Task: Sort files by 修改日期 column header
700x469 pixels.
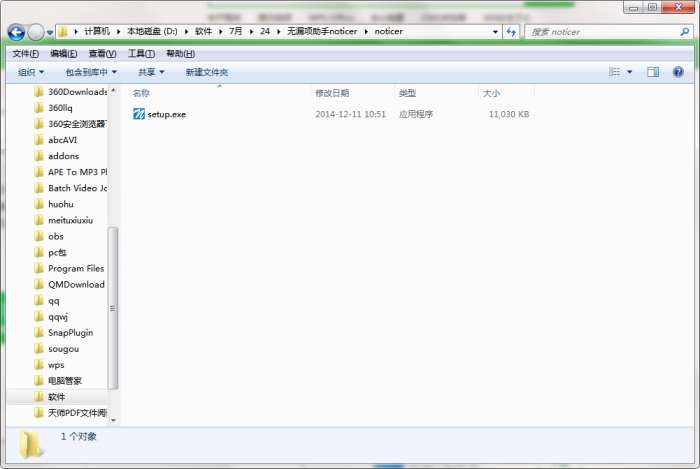Action: pyautogui.click(x=333, y=93)
